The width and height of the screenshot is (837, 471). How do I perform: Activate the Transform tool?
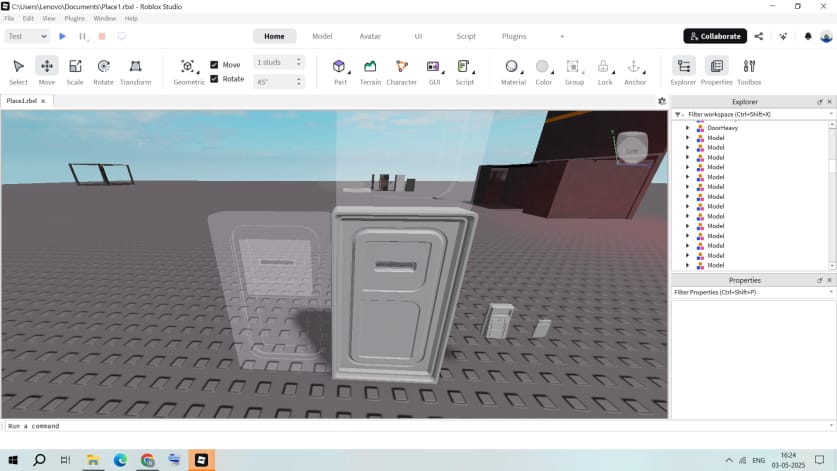[135, 71]
